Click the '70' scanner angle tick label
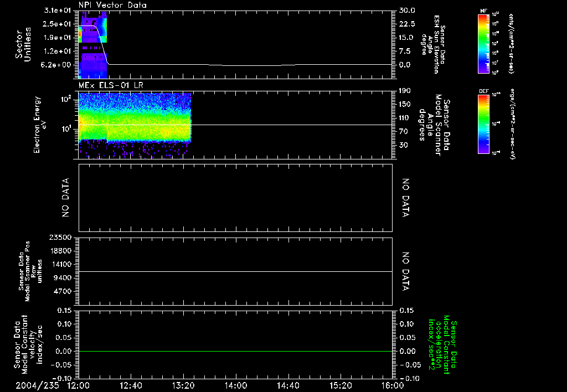 click(403, 132)
